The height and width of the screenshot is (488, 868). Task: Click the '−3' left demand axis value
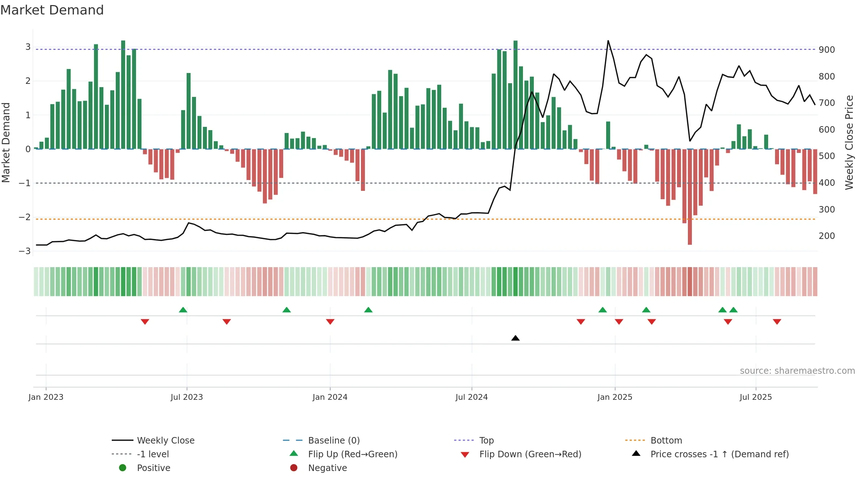pos(25,251)
